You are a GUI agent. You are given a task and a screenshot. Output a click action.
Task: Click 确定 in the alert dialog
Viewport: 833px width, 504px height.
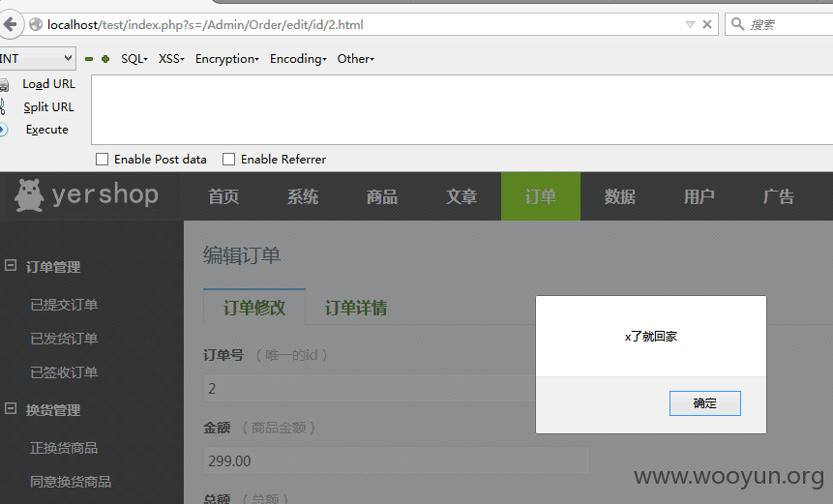(705, 403)
